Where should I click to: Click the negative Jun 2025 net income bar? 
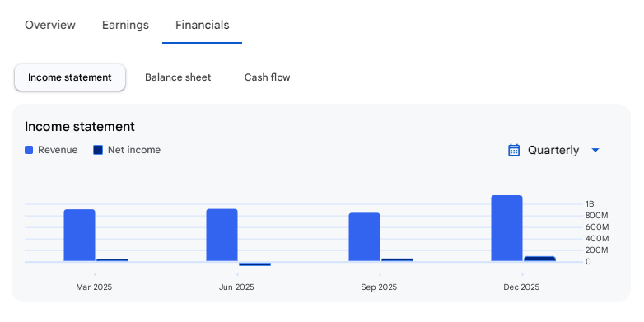point(254,264)
